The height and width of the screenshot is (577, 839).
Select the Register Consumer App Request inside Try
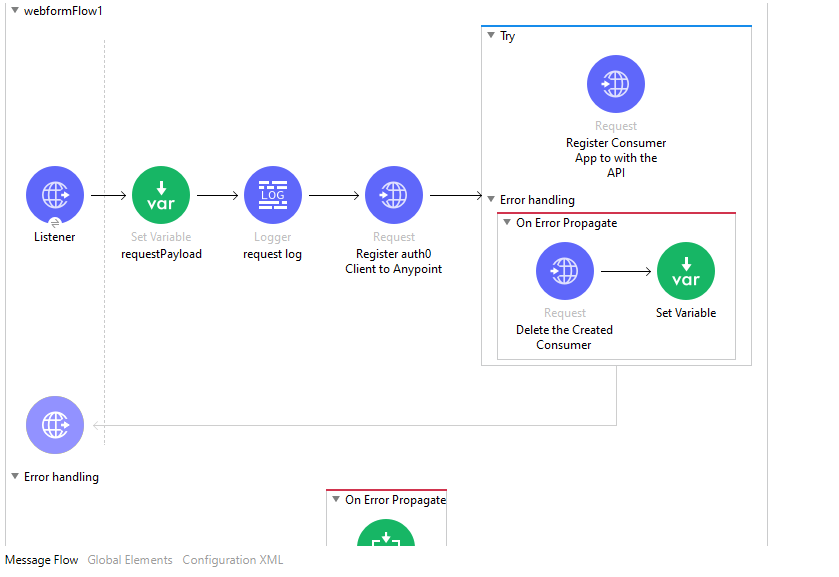pos(615,84)
